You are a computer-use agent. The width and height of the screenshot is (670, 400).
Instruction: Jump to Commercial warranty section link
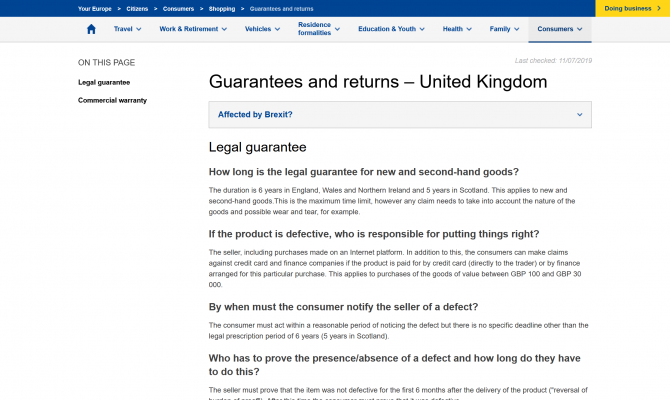(112, 100)
